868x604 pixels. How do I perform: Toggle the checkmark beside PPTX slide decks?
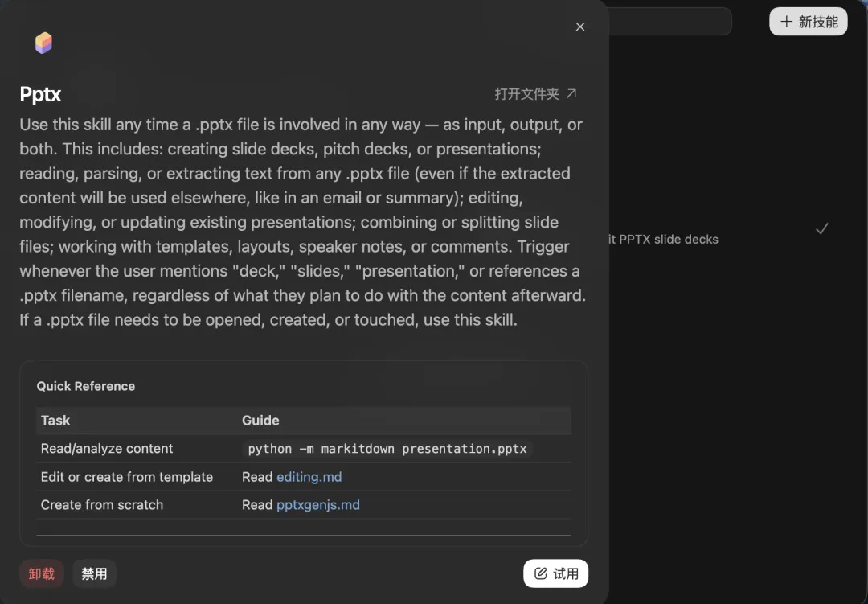(821, 229)
